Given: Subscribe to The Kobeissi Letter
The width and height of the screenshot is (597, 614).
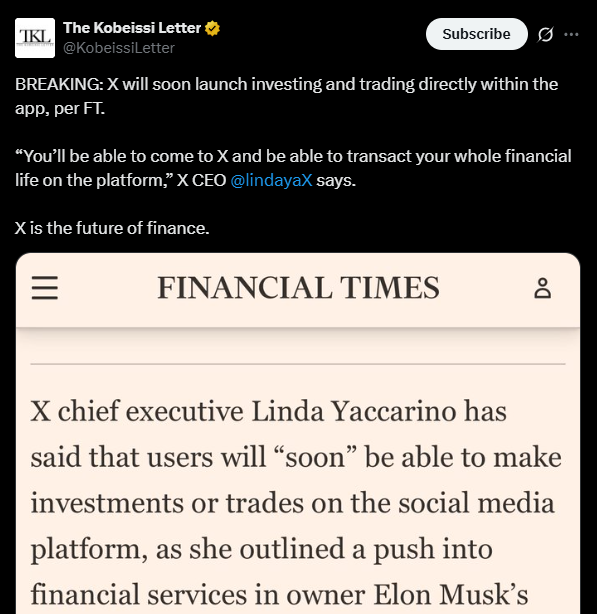Looking at the screenshot, I should (x=476, y=34).
